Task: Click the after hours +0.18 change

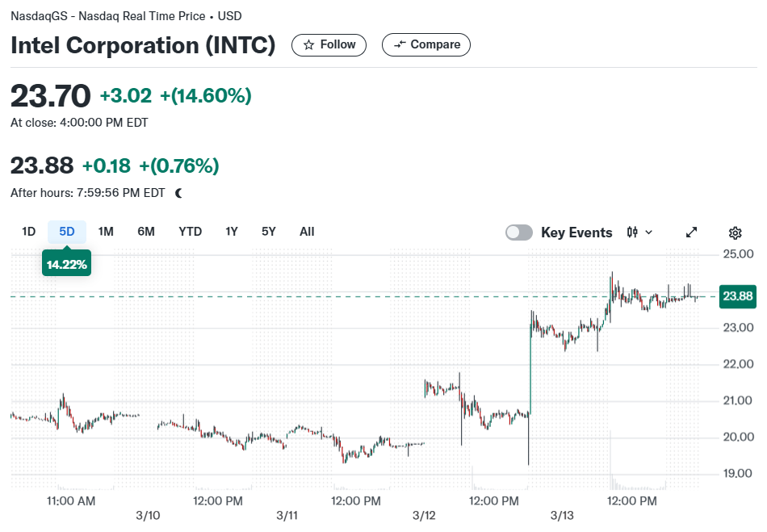Action: coord(106,166)
